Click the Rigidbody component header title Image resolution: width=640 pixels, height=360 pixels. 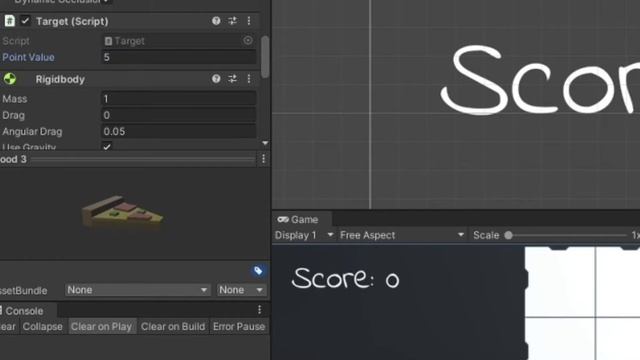point(60,79)
